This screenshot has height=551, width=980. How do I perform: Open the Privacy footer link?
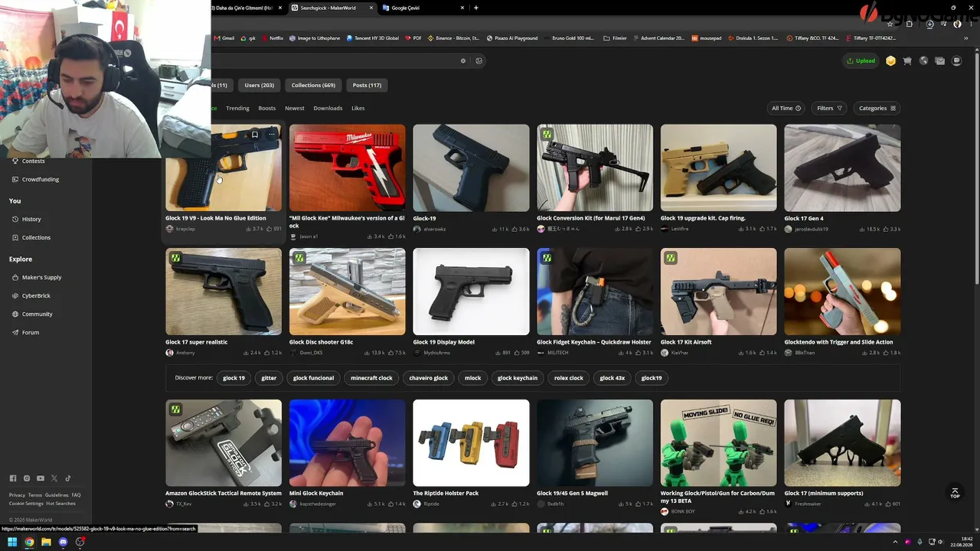pos(17,495)
